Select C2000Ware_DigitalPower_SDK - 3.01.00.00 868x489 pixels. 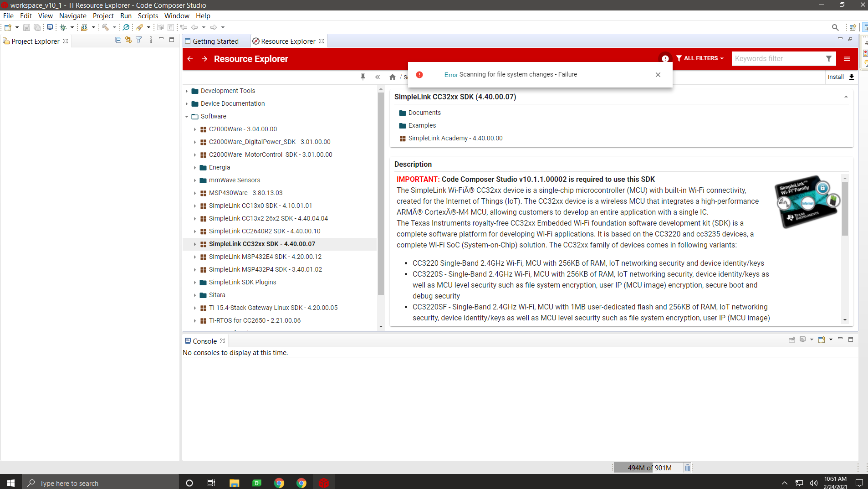270,142
